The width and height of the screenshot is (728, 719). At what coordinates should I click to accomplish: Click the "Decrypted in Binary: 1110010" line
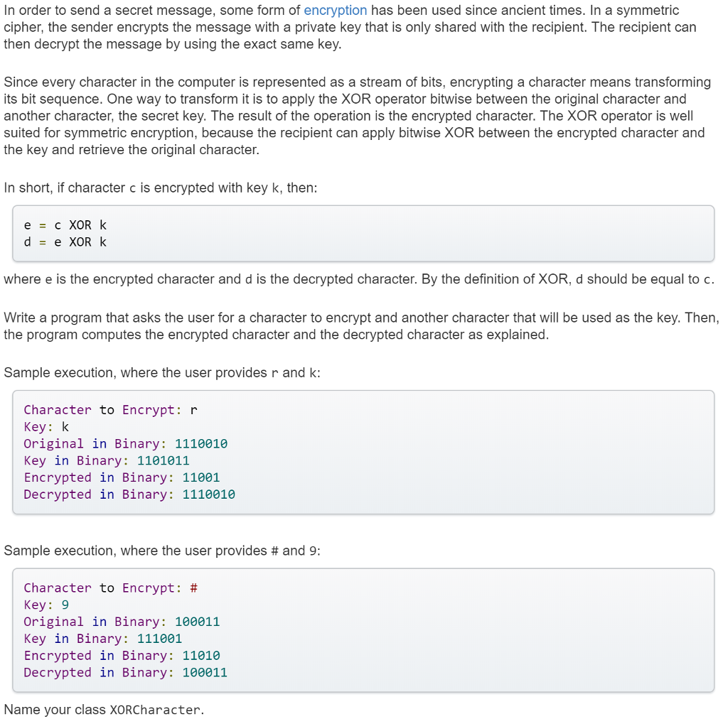point(129,495)
